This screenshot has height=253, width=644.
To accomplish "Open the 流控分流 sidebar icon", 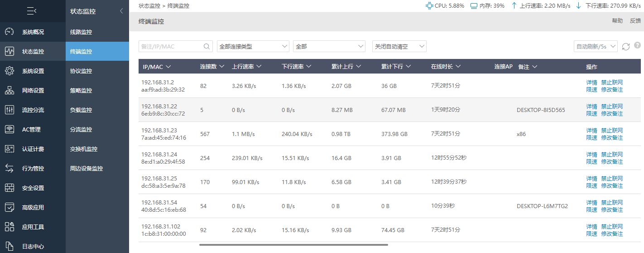I will click(10, 110).
